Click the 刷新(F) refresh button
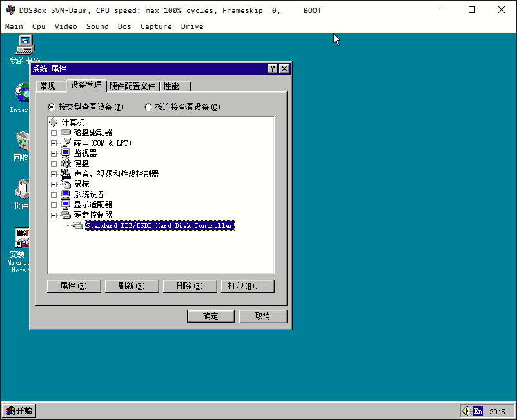517x420 pixels. [x=132, y=286]
